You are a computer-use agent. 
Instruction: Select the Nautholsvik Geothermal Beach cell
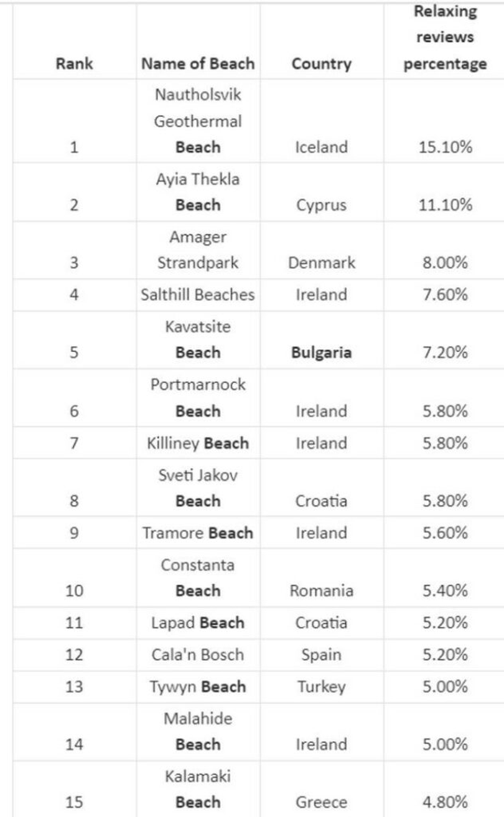point(198,121)
